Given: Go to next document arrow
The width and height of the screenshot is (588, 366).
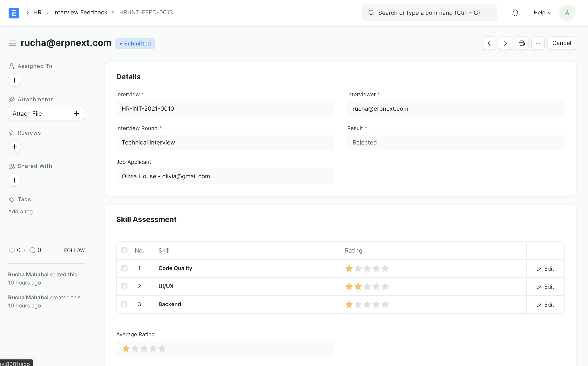Looking at the screenshot, I should click(505, 43).
